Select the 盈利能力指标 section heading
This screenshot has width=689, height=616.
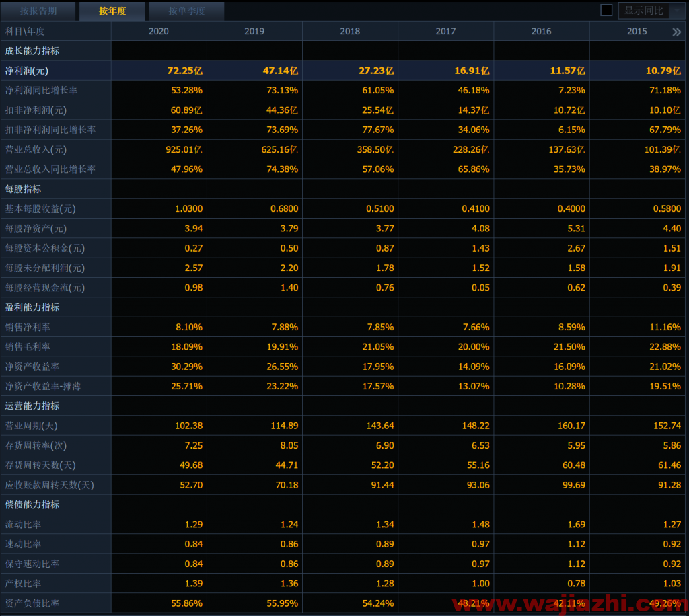point(32,307)
